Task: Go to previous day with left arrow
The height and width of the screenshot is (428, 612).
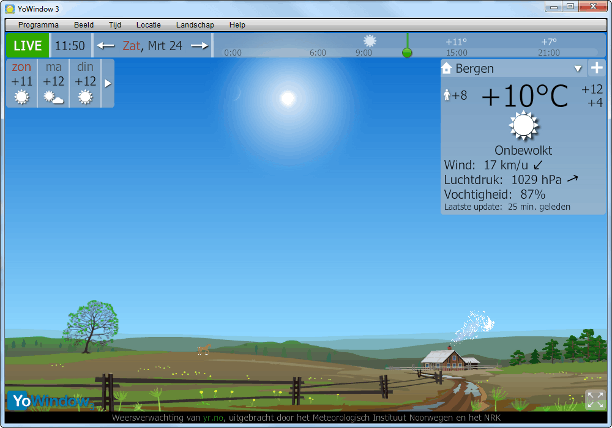Action: 105,46
